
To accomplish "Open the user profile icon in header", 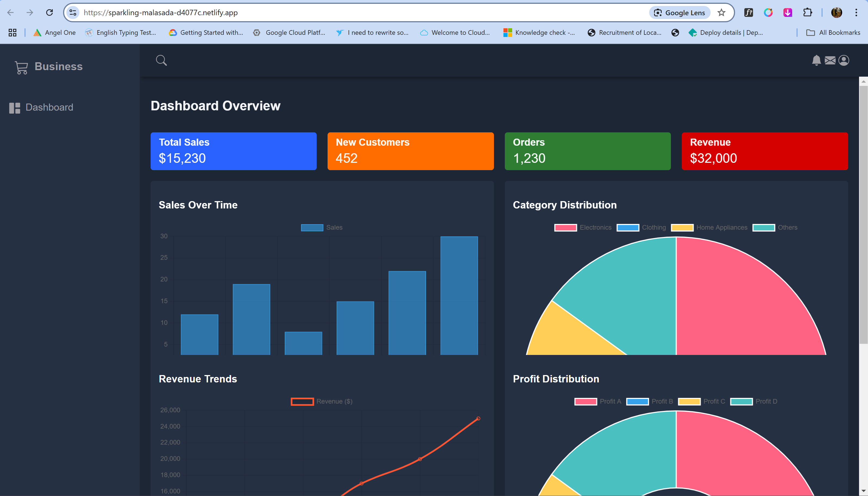I will 844,60.
